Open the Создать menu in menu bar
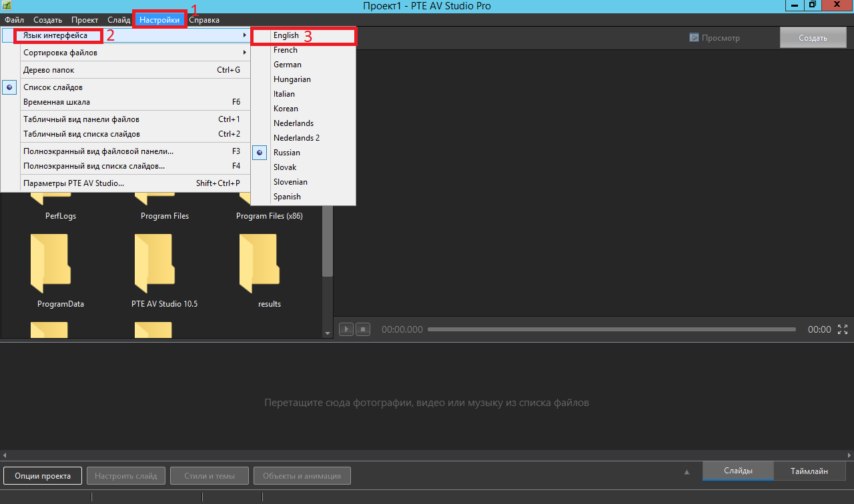This screenshot has width=854, height=504. 47,20
